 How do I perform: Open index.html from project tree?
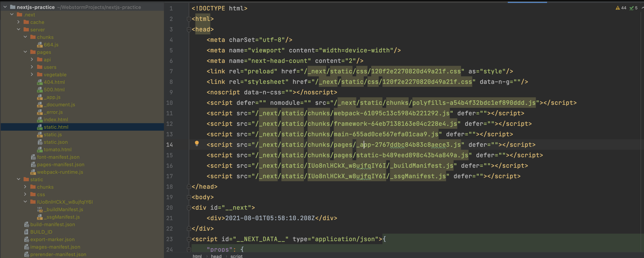[x=56, y=120]
